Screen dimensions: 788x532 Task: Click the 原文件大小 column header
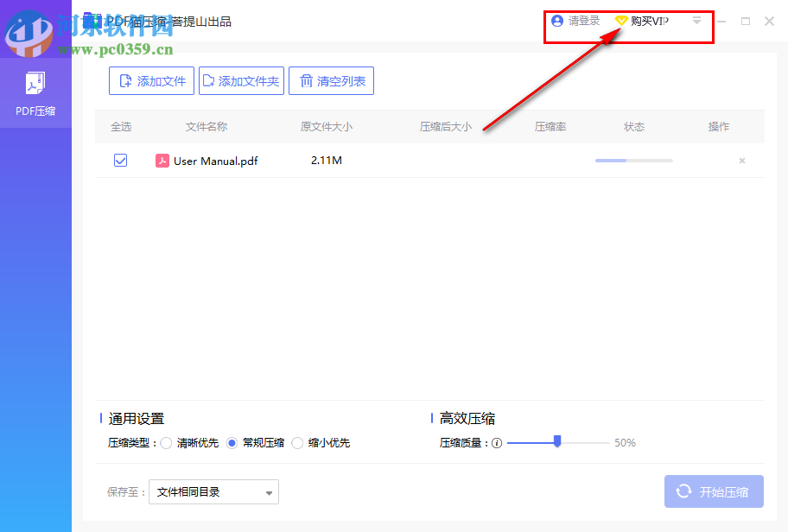point(326,127)
